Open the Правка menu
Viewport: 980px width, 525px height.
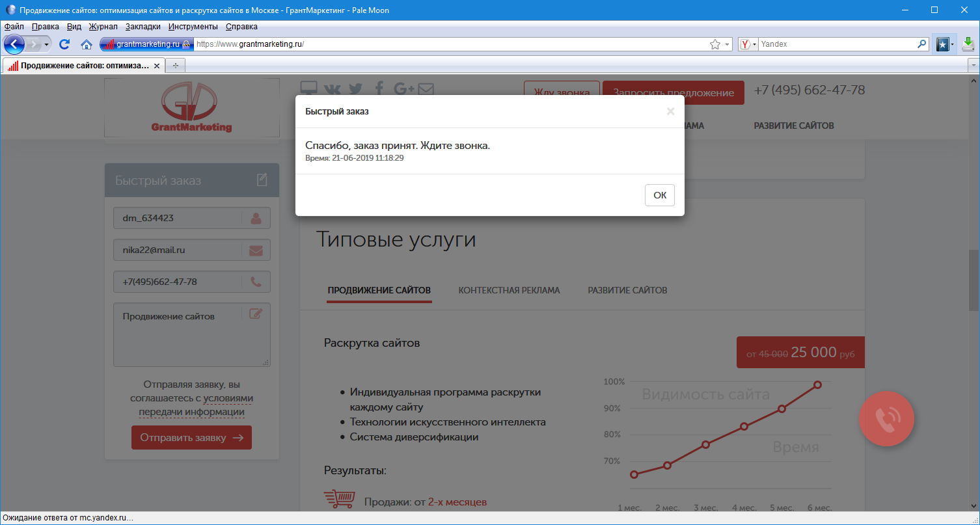[46, 27]
